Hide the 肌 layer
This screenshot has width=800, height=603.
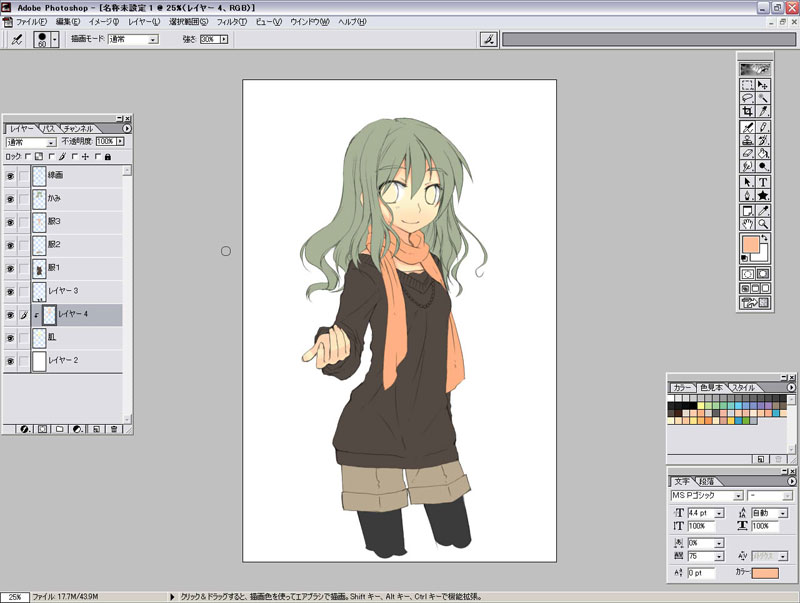(10, 338)
